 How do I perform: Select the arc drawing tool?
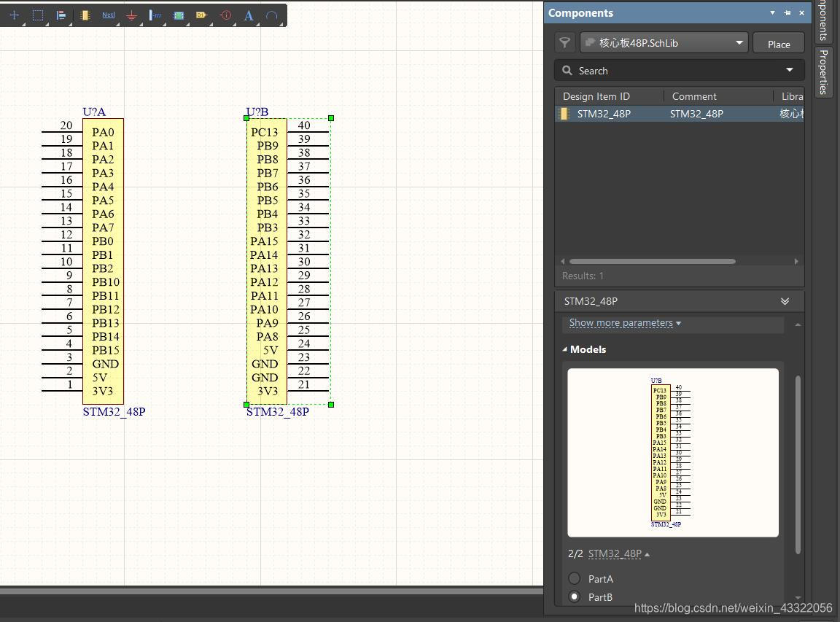point(271,15)
